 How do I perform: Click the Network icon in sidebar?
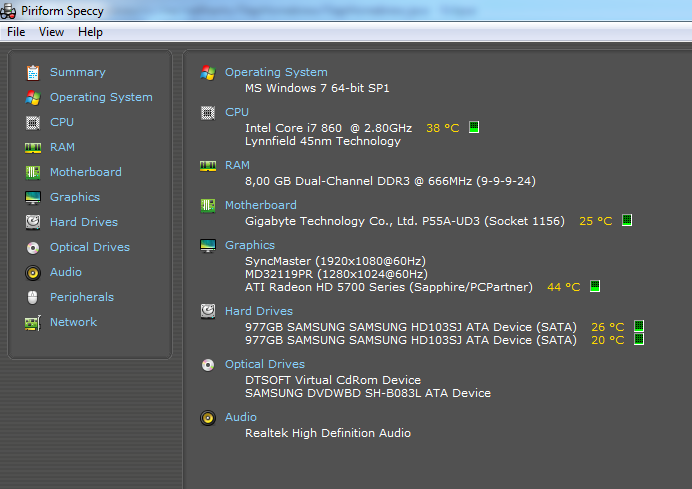click(33, 322)
